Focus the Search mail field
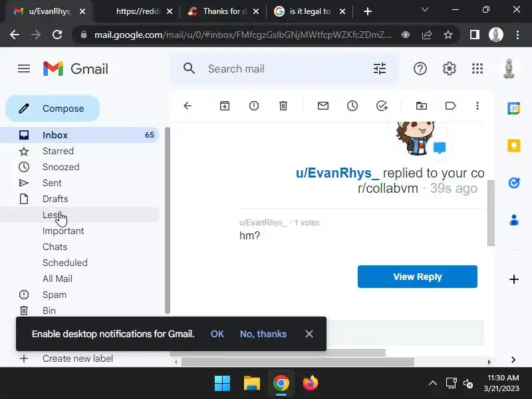This screenshot has height=399, width=532. point(285,69)
